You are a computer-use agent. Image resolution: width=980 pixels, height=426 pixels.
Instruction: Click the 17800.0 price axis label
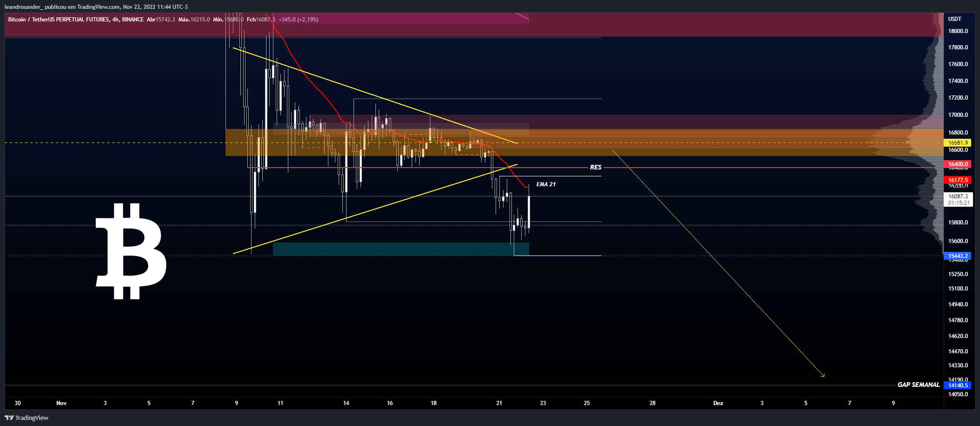coord(958,47)
